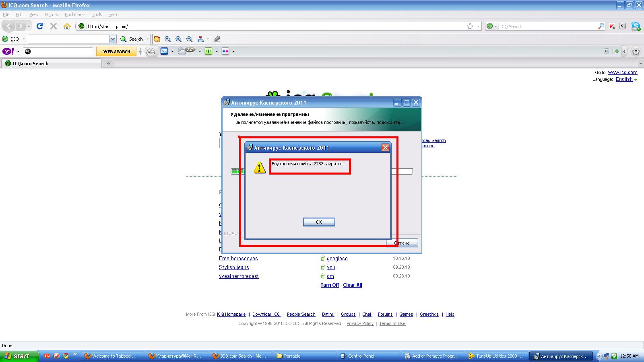The image size is (644, 362).
Task: Open the Edit menu
Action: [19, 14]
